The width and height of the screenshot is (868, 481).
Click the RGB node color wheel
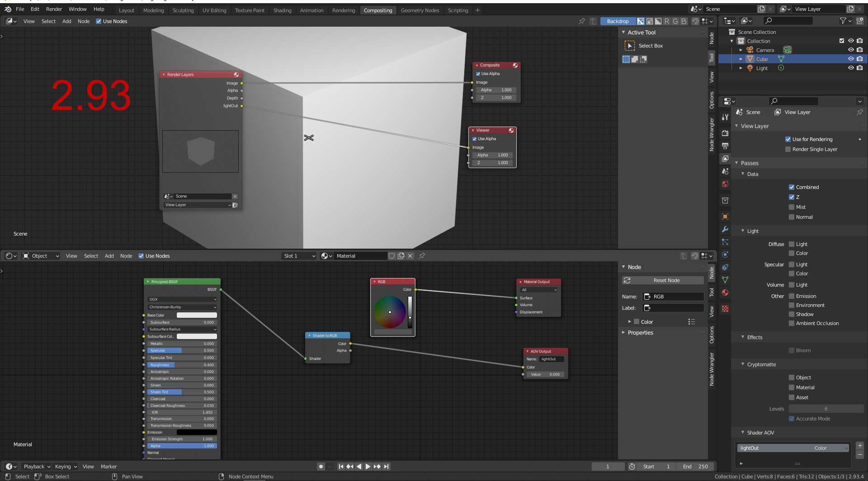[x=390, y=312]
